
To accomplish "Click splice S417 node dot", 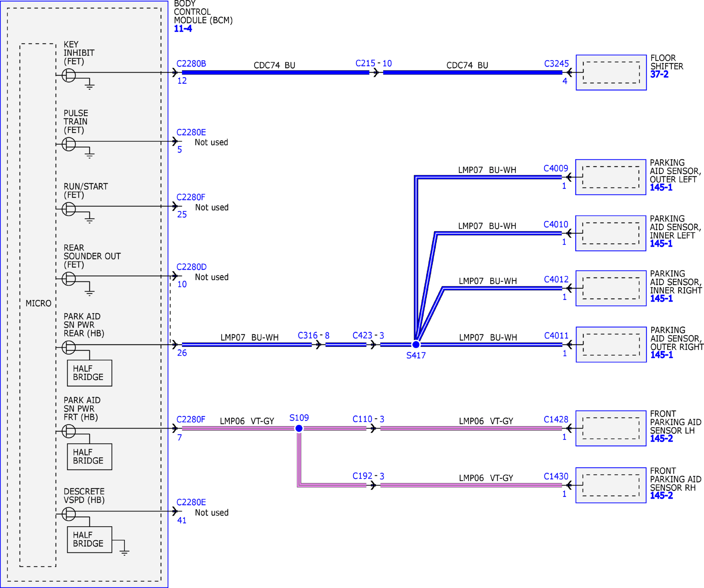I will 416,345.
